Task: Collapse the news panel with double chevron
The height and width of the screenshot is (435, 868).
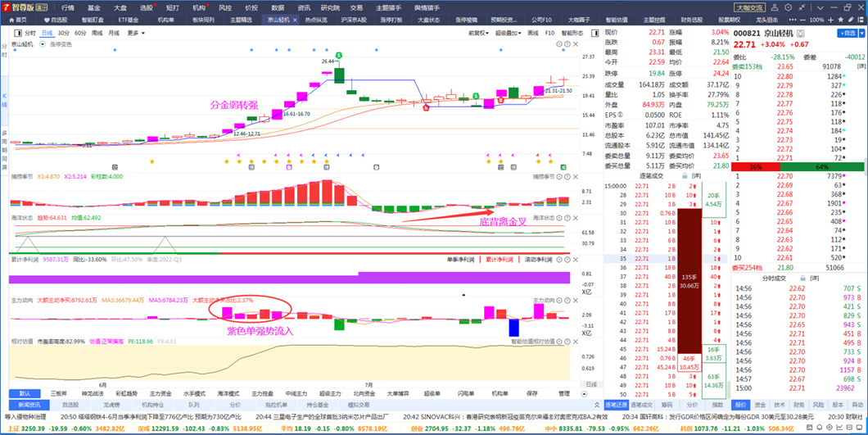Action: click(x=597, y=405)
